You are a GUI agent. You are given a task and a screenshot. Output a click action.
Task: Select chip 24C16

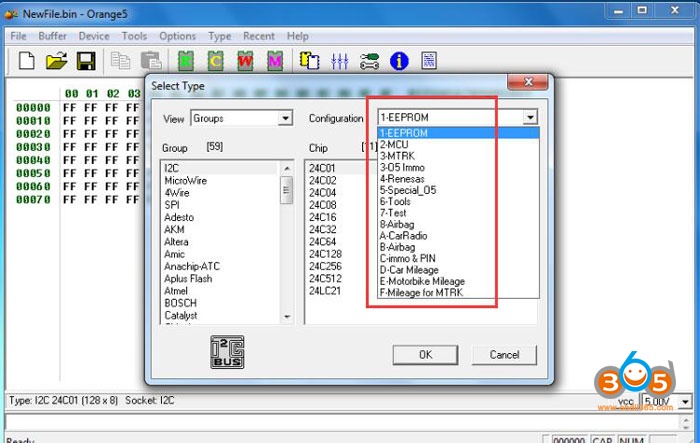[x=323, y=217]
